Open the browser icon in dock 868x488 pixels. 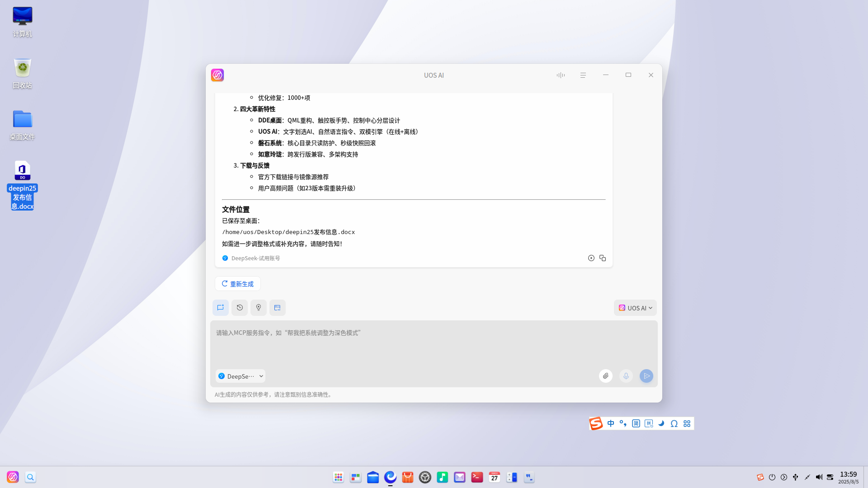[390, 477]
